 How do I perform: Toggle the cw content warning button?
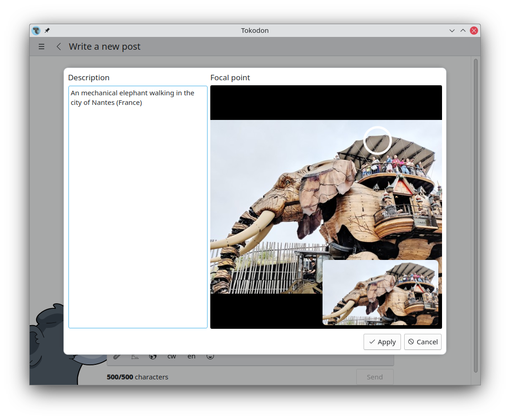[172, 357]
